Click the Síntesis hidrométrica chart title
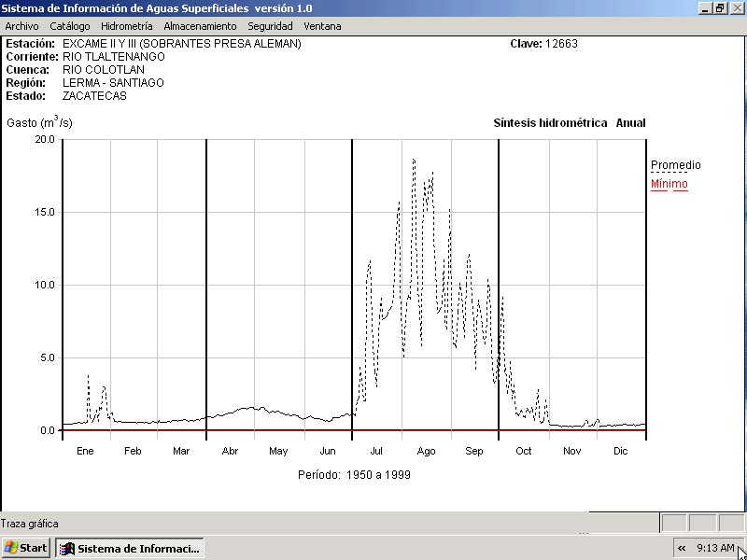Screen dimensions: 747x560 tap(550, 123)
